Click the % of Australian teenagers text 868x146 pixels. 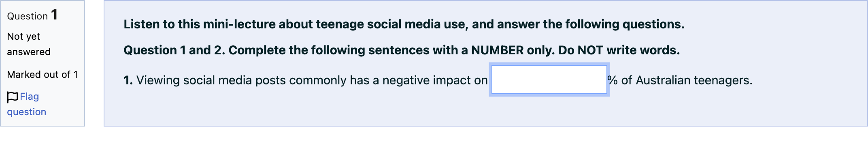tap(680, 80)
